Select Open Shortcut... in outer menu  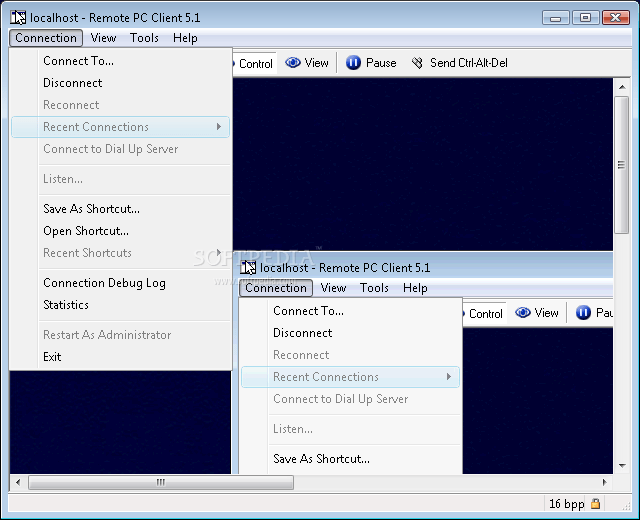pos(120,231)
